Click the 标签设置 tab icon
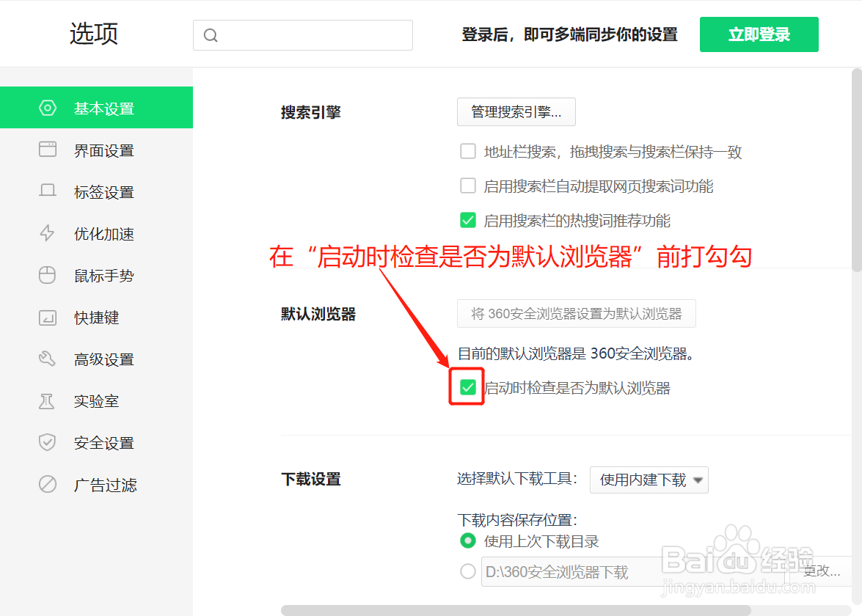Image resolution: width=862 pixels, height=616 pixels. [x=47, y=191]
